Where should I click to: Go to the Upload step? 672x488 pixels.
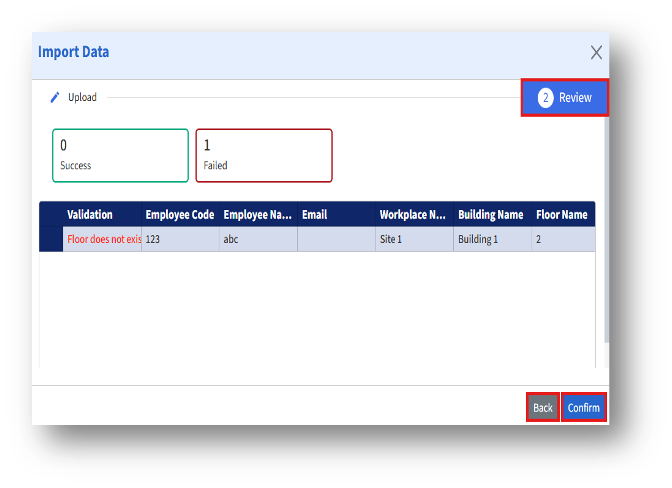tap(82, 97)
